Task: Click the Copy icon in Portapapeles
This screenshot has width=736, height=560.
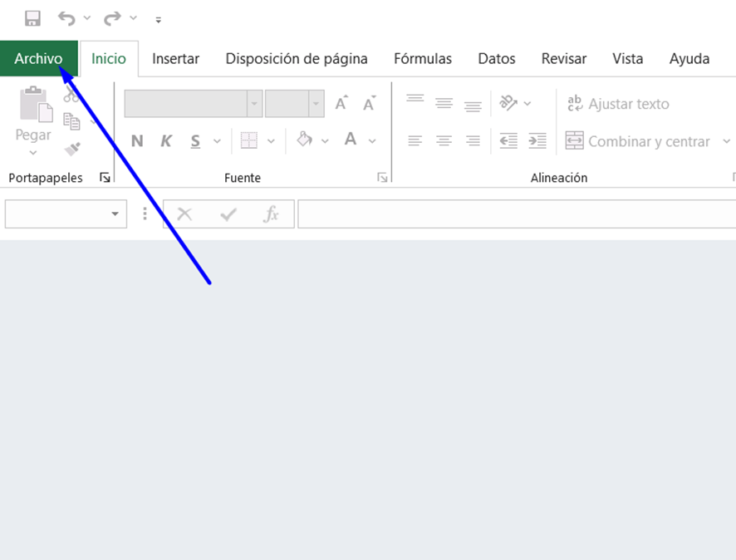Action: tap(71, 121)
